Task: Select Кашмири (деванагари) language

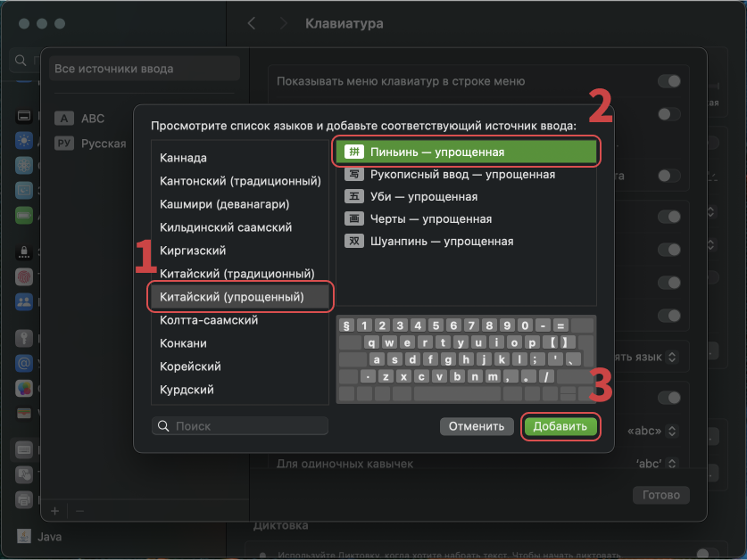Action: coord(224,204)
